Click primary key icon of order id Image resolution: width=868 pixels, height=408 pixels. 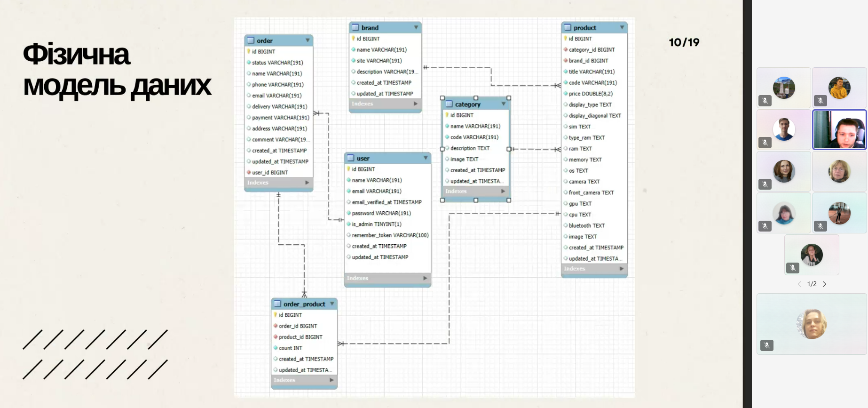(249, 51)
